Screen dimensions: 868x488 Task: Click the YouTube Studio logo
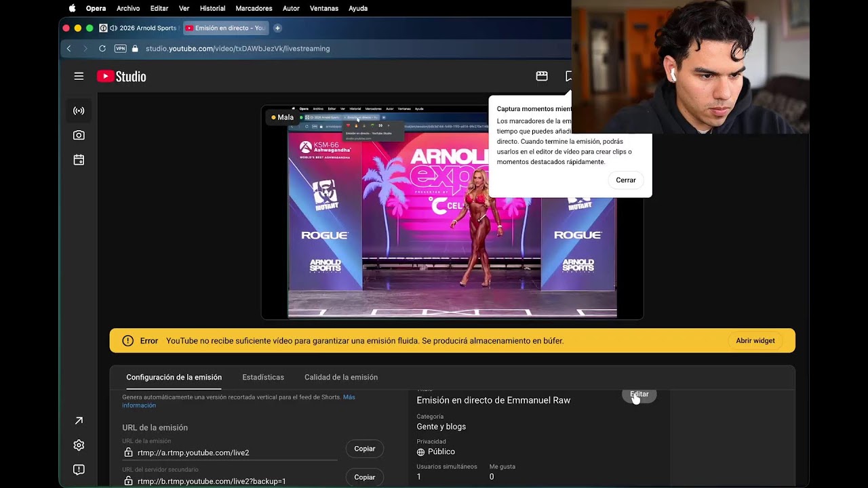click(x=121, y=77)
